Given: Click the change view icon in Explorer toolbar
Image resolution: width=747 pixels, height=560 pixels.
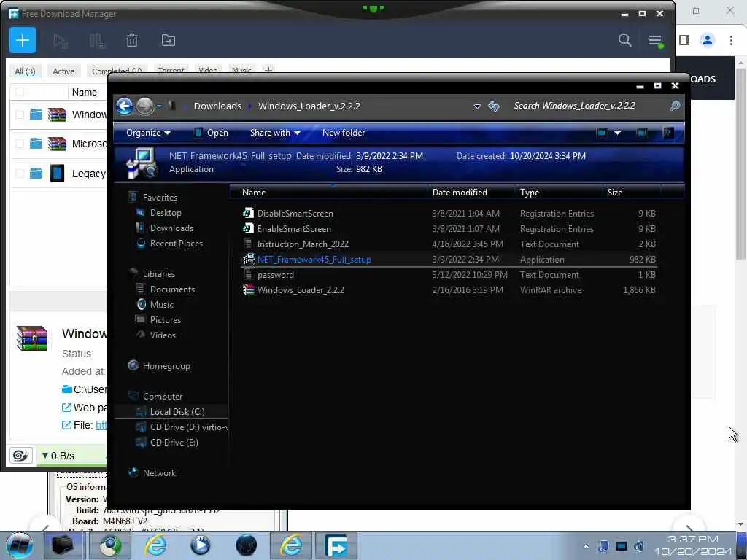Looking at the screenshot, I should click(602, 133).
